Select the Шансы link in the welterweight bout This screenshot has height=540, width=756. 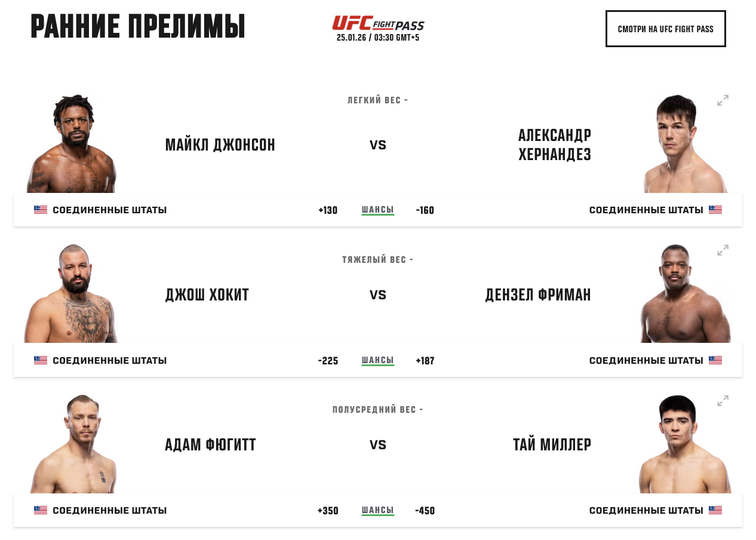click(x=377, y=510)
